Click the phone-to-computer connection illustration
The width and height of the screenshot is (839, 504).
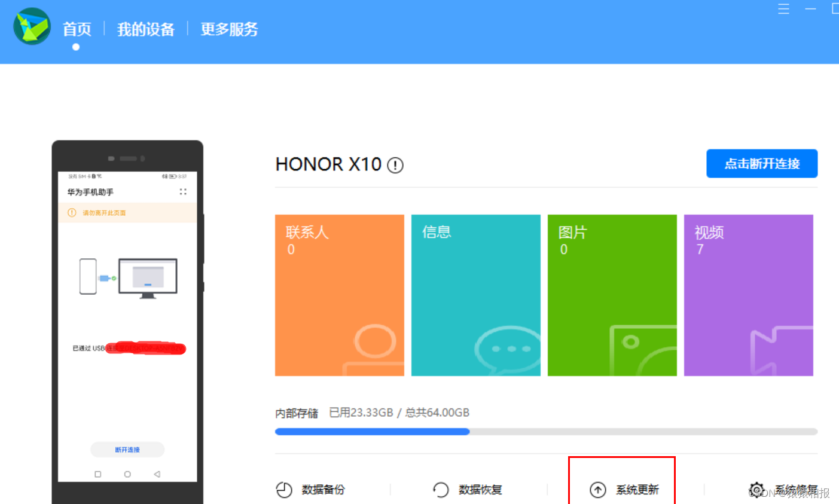point(129,278)
